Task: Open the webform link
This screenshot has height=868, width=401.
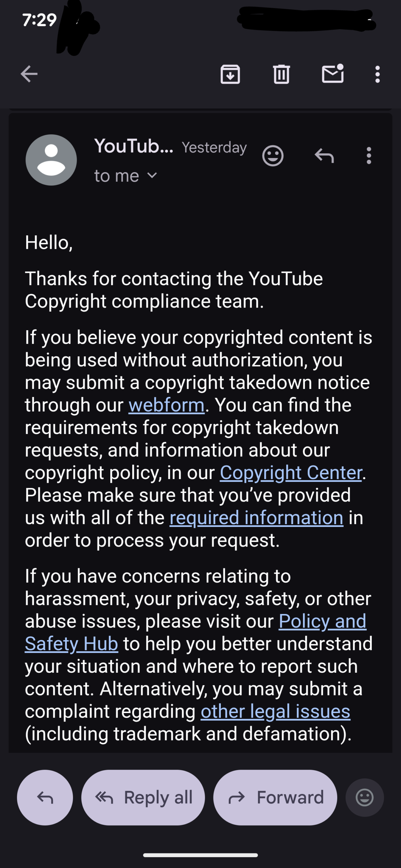Action: (x=166, y=405)
